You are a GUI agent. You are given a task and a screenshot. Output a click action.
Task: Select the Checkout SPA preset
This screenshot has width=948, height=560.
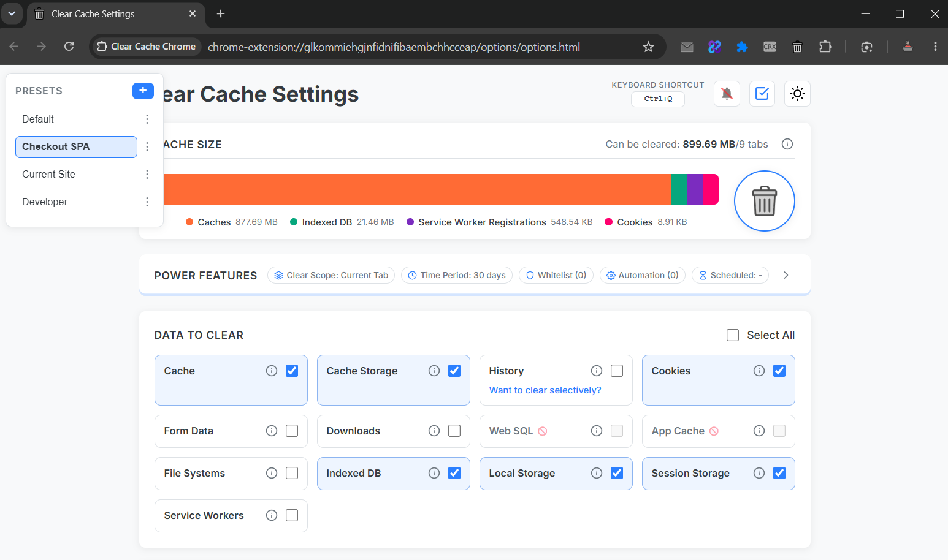point(76,146)
